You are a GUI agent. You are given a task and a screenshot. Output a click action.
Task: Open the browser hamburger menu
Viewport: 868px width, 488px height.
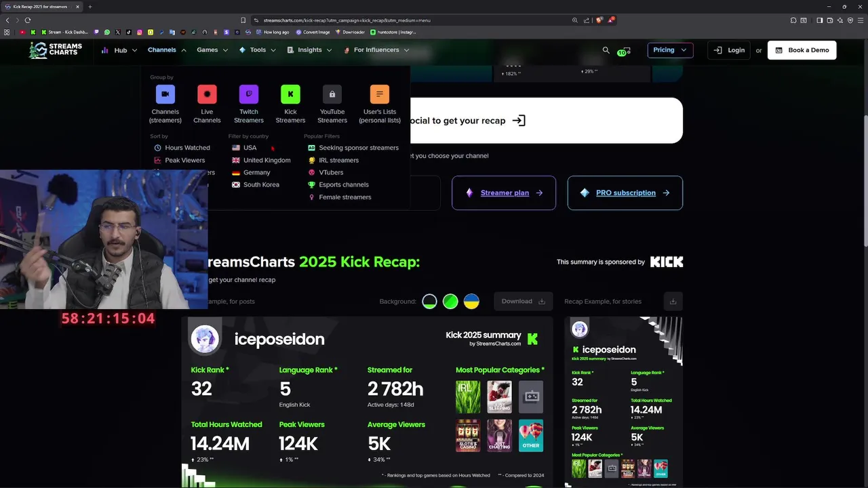click(x=861, y=20)
